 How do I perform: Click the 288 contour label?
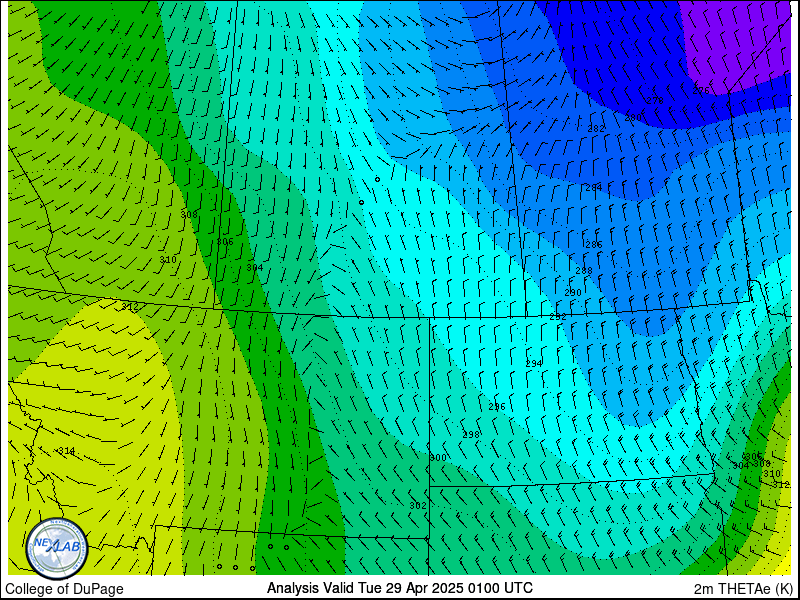click(x=584, y=271)
